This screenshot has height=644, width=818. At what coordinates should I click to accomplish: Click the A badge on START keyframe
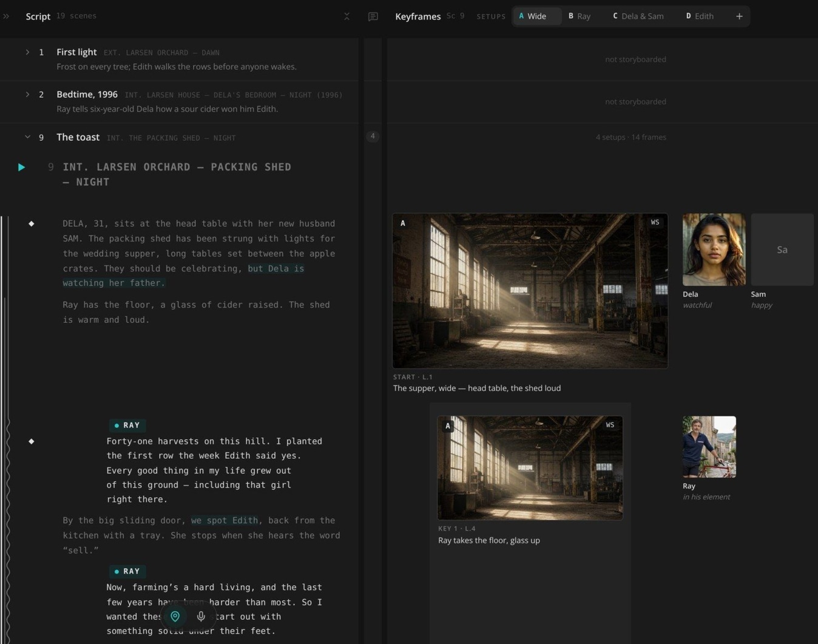402,223
